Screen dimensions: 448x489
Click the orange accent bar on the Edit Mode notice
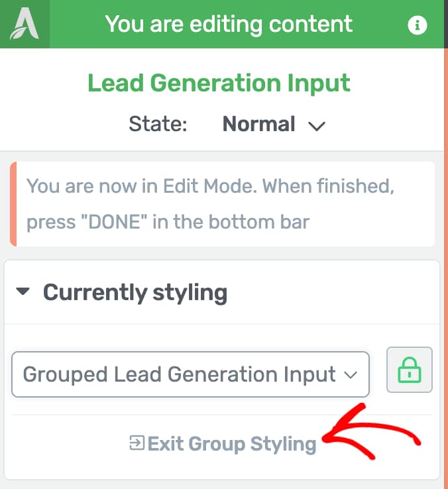13,204
